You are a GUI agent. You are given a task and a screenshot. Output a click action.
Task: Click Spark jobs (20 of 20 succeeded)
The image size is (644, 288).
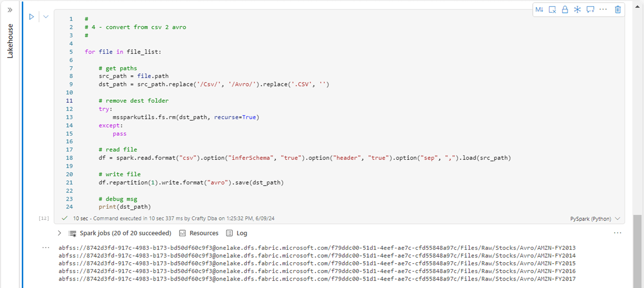pos(125,233)
